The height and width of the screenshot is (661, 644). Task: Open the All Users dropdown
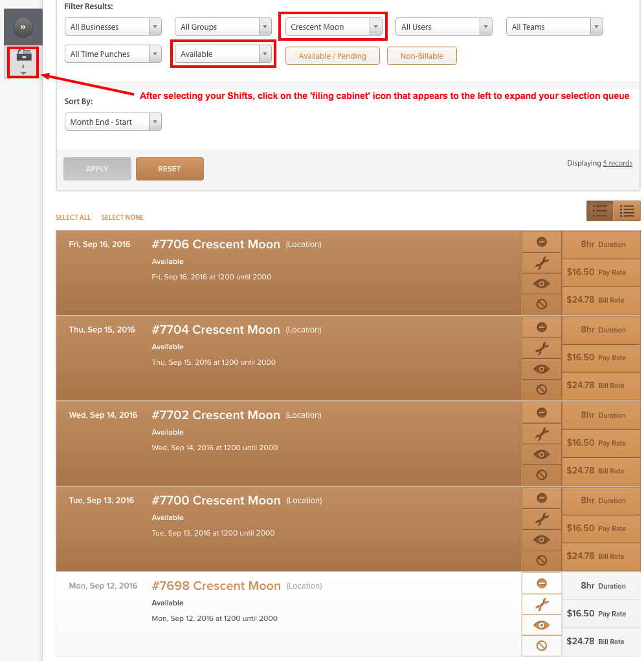point(443,27)
